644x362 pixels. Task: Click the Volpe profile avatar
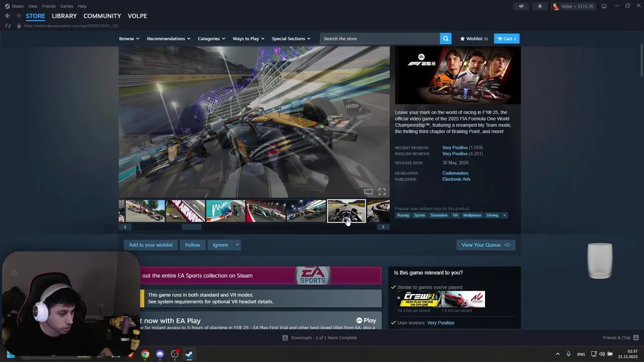point(555,6)
